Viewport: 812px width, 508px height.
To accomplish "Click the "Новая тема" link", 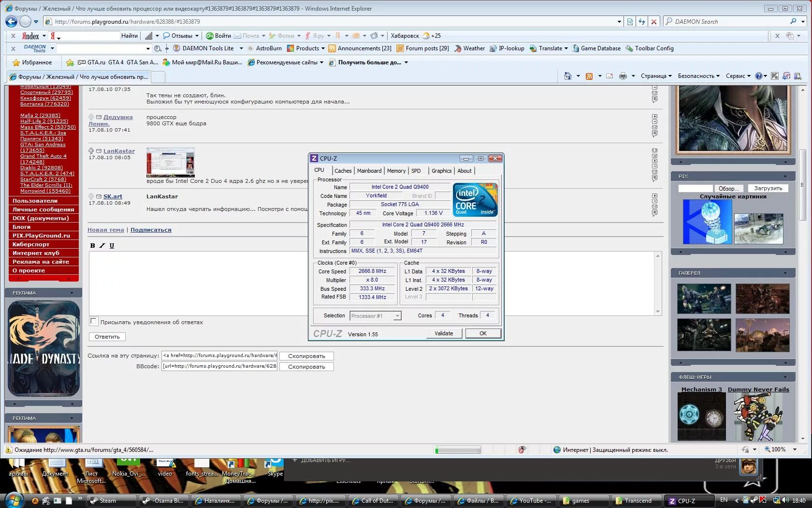I will [x=105, y=230].
